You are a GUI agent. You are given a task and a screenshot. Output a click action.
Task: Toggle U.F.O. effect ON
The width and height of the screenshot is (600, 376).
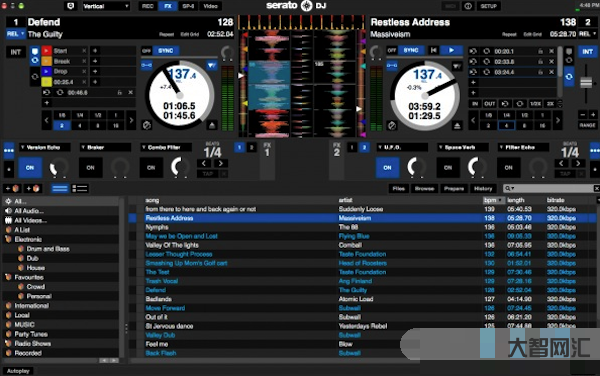tap(387, 168)
